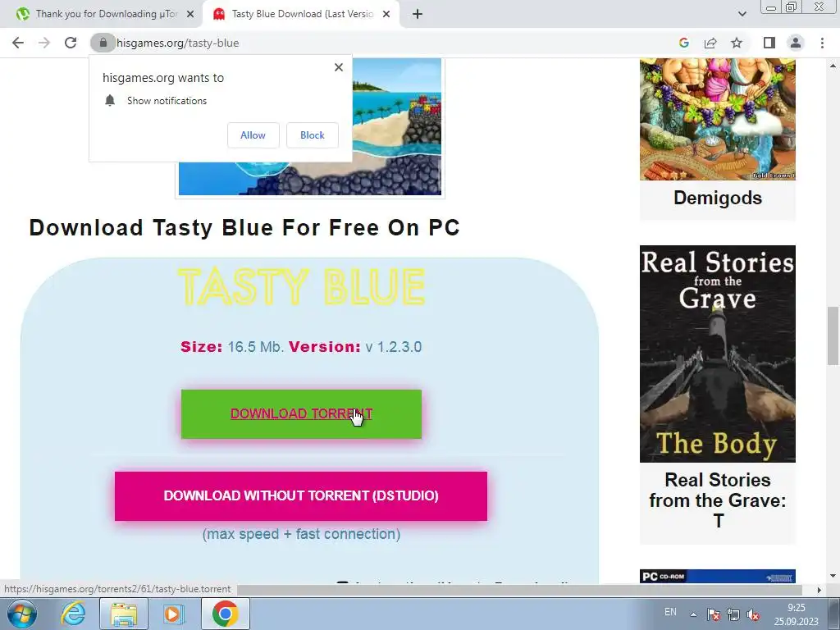Open Real Stories from the Grave cover

tap(717, 354)
